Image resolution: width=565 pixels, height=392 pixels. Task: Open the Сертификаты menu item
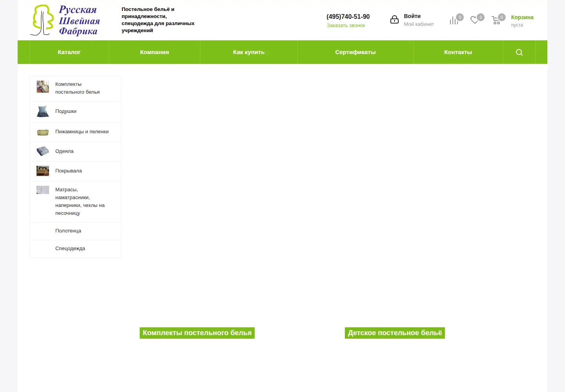(355, 52)
